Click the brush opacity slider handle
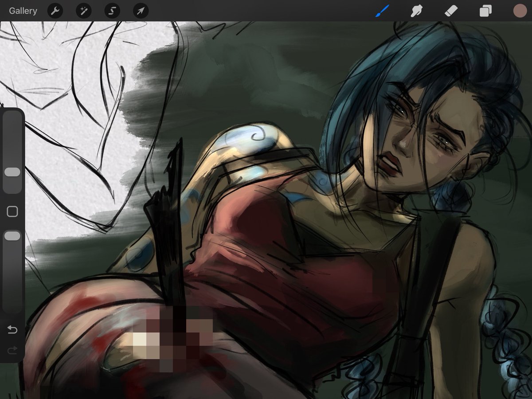Screen dimensions: 532x399 point(12,236)
